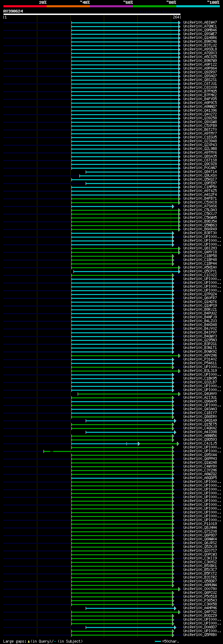Screen dimensions: 223x644
Task: Click the orange ~40% identity color segment
Action: 68,6
